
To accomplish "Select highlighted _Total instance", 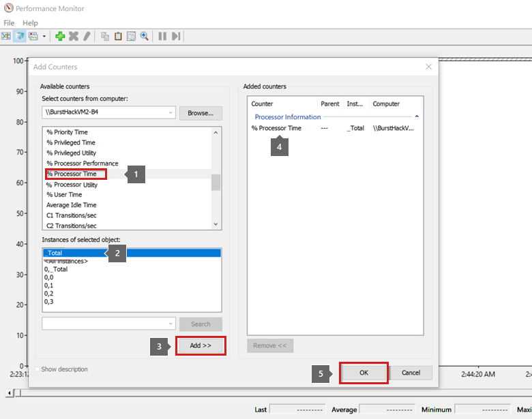I will coord(132,253).
